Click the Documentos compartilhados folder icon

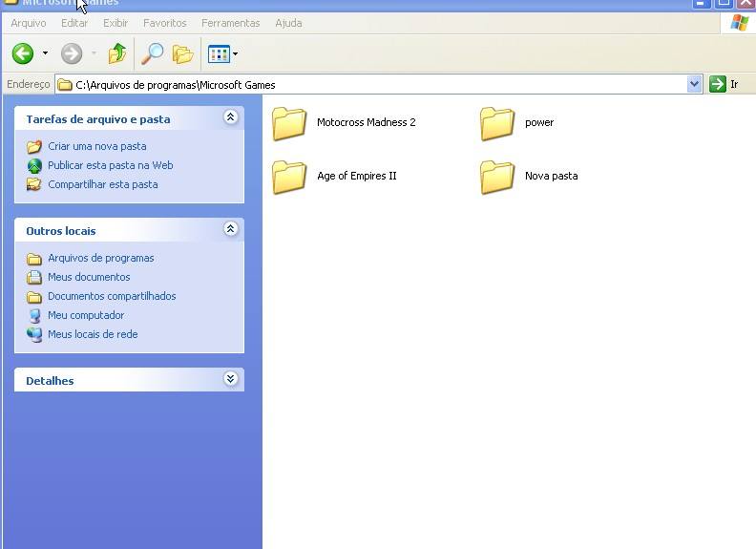[x=34, y=297]
